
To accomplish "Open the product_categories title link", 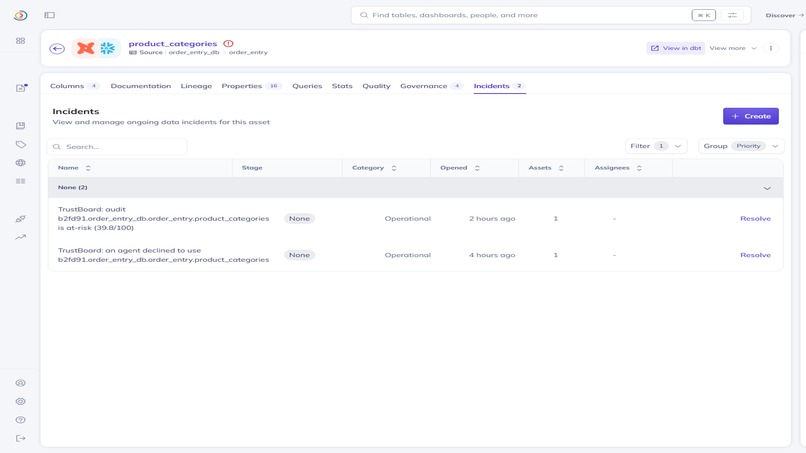I will coord(173,44).
